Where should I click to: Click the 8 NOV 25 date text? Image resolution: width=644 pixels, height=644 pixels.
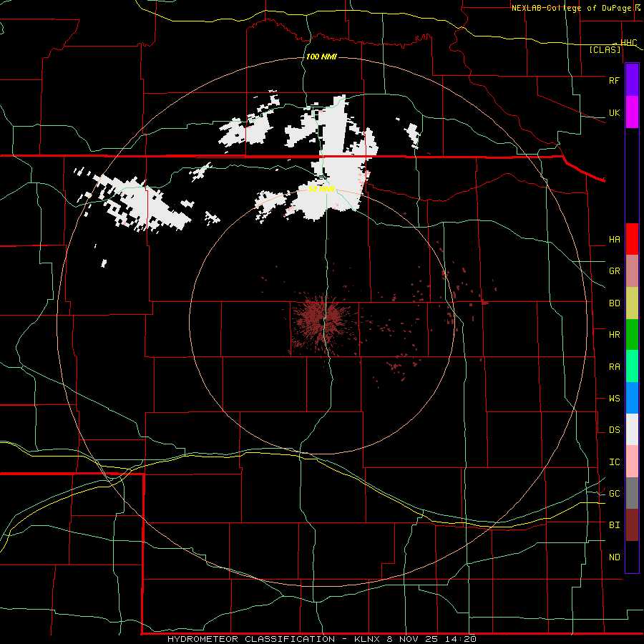click(413, 639)
